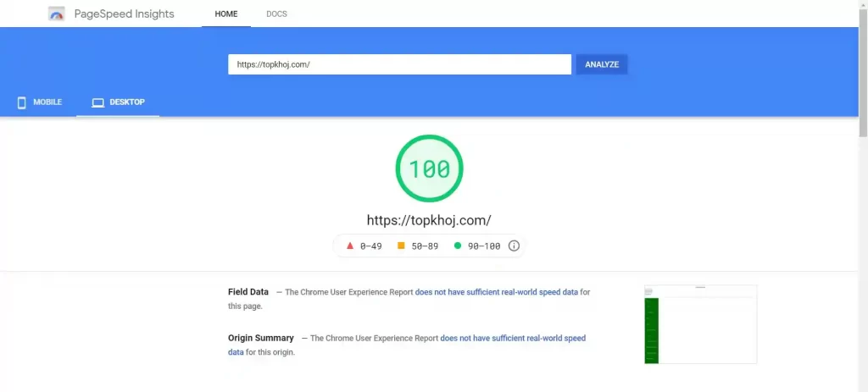Click the 0–49 legend range text

pos(371,246)
